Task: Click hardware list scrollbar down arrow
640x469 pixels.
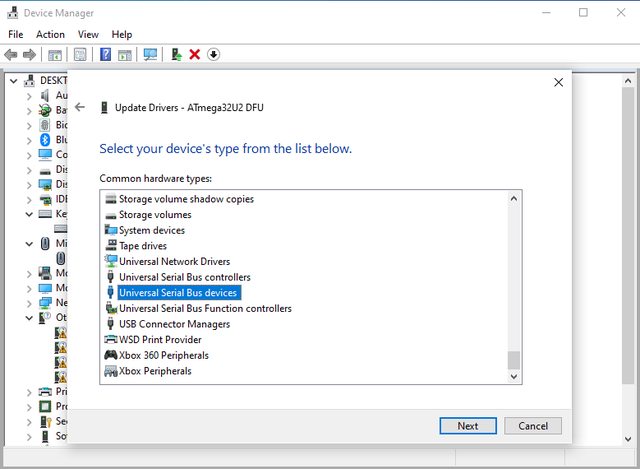Action: (x=514, y=376)
